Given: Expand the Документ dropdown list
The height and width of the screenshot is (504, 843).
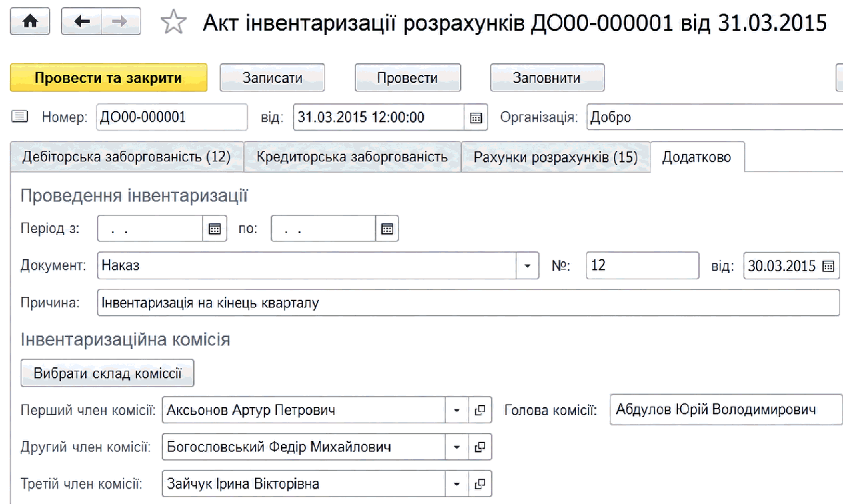Looking at the screenshot, I should [x=528, y=266].
